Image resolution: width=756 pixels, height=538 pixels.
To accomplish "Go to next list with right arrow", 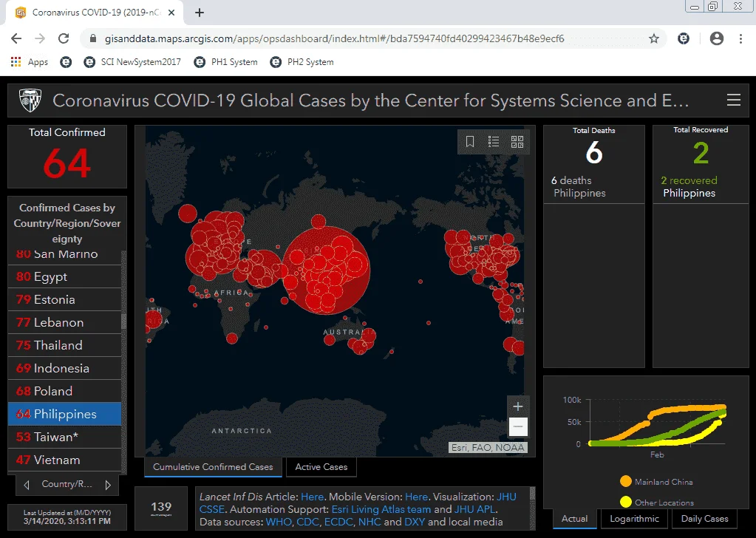I will [x=108, y=485].
